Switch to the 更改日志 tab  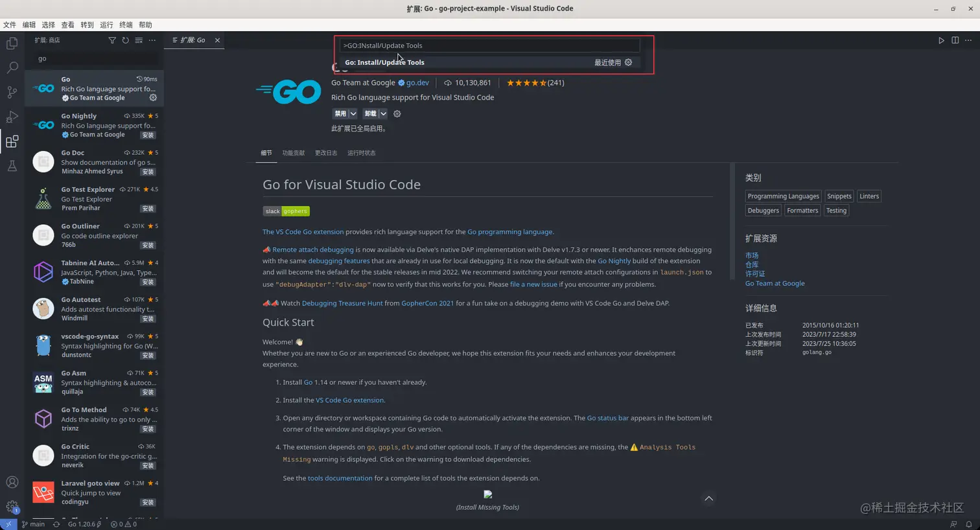tap(326, 153)
